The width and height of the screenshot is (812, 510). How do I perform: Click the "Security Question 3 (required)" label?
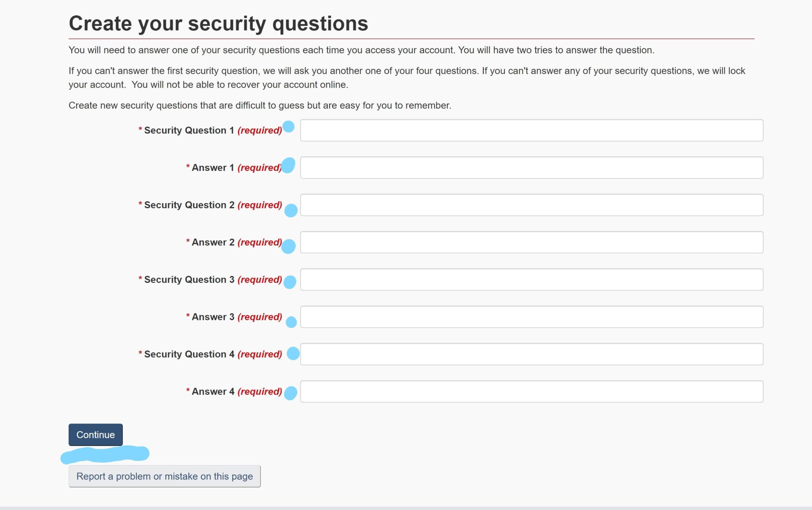(x=210, y=279)
